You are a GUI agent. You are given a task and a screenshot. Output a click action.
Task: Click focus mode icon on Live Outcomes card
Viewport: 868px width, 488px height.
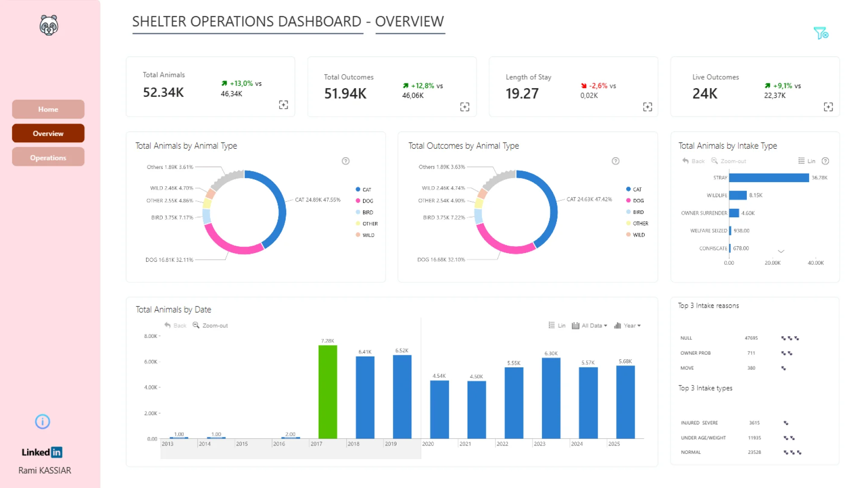pos(828,107)
